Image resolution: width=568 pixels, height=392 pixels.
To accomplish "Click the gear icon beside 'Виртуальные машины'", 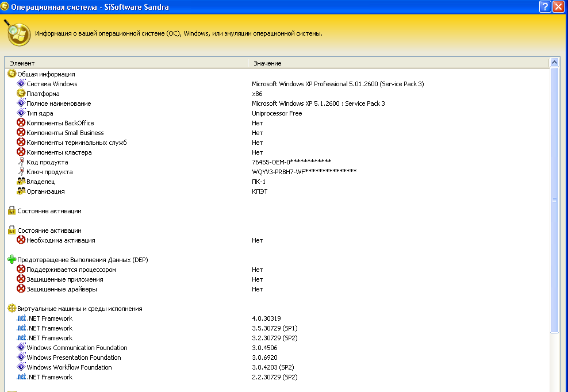I will (x=11, y=308).
